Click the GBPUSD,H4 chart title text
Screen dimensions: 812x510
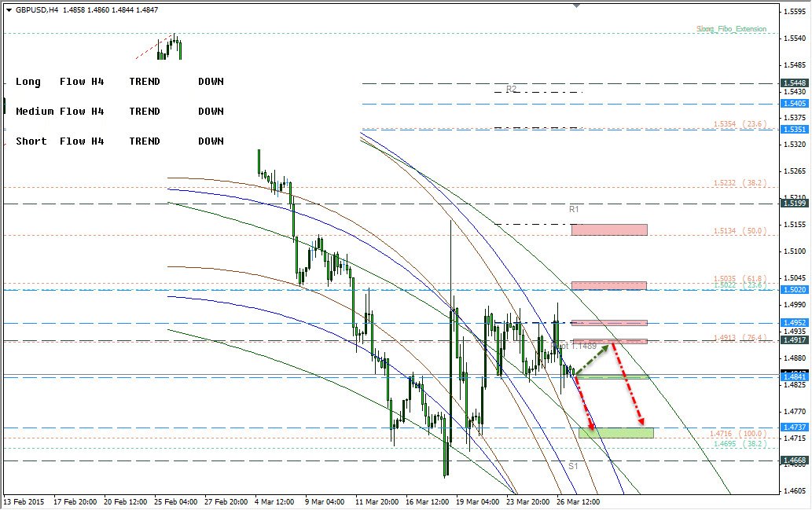[x=37, y=10]
